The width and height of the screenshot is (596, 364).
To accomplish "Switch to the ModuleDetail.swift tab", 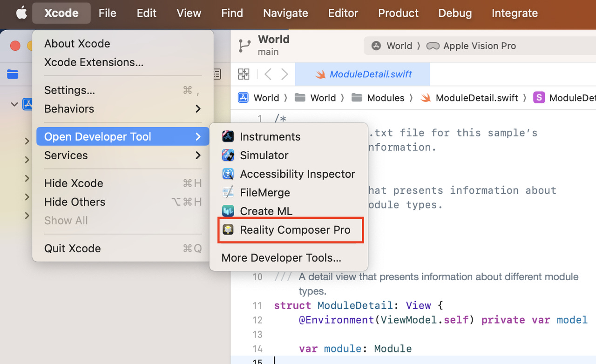I will [362, 74].
